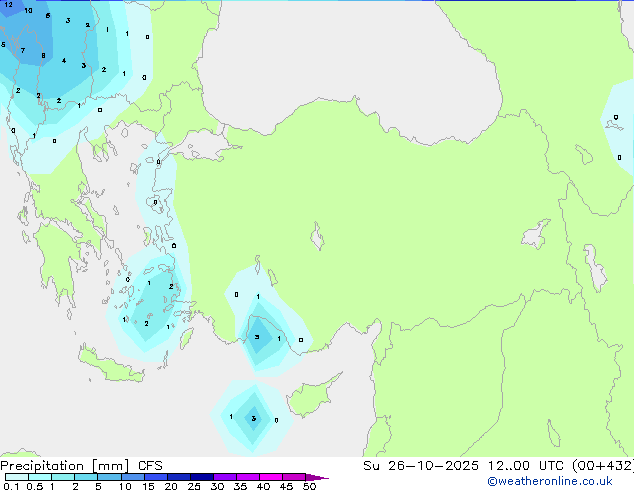Image resolution: width=634 pixels, height=490 pixels.
Task: Click the legend label '50'
Action: point(309,486)
